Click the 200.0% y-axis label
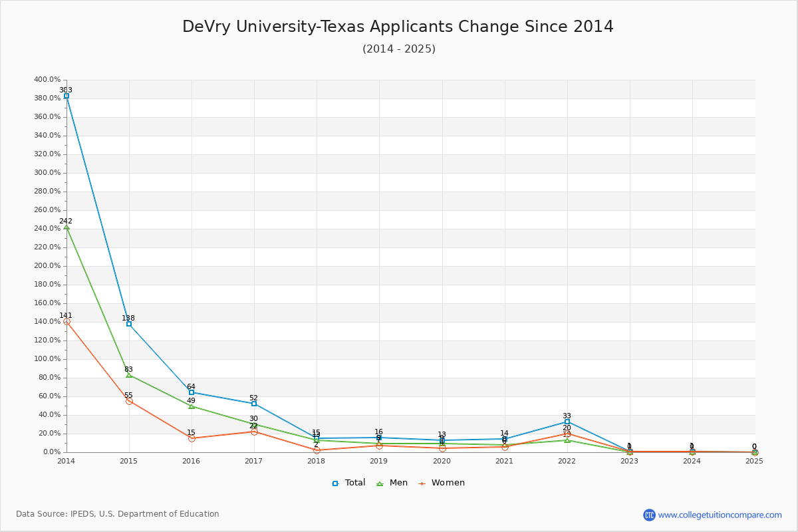 pos(47,266)
